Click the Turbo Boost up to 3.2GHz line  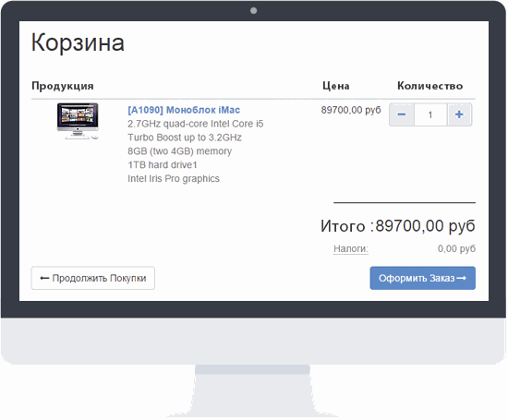(185, 138)
